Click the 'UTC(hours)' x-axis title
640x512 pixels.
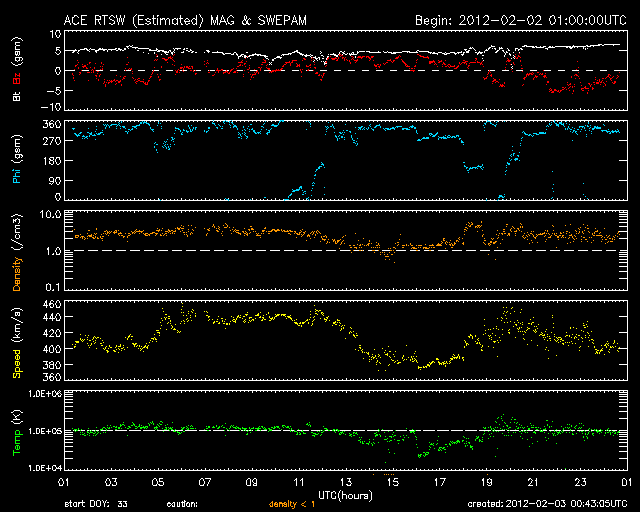tap(345, 496)
